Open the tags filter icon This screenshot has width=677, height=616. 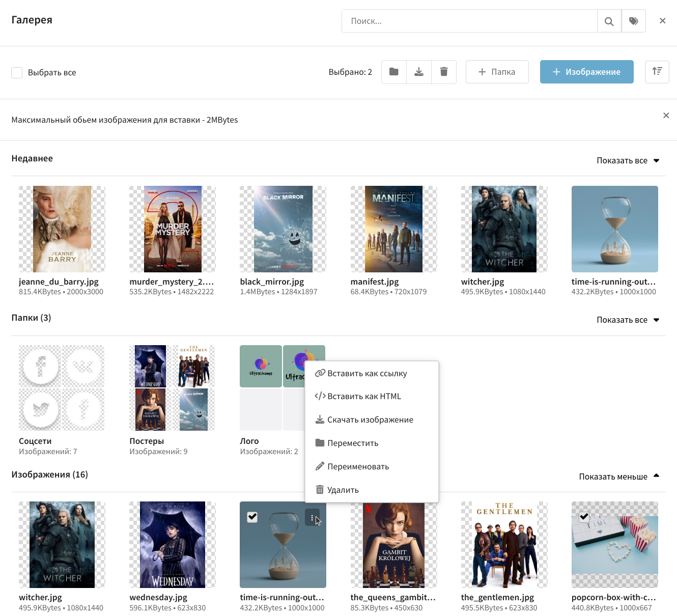[x=634, y=21]
